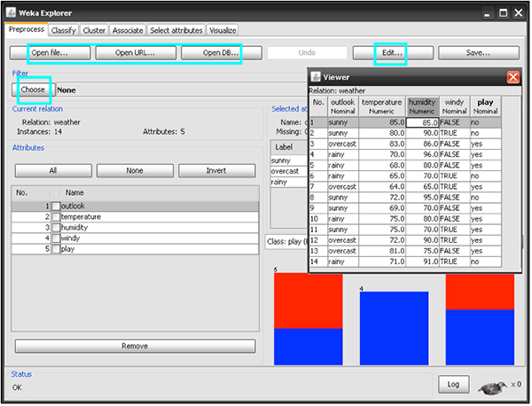Viewport: 532px width, 406px height.
Task: Select All attributes button
Action: (x=53, y=170)
